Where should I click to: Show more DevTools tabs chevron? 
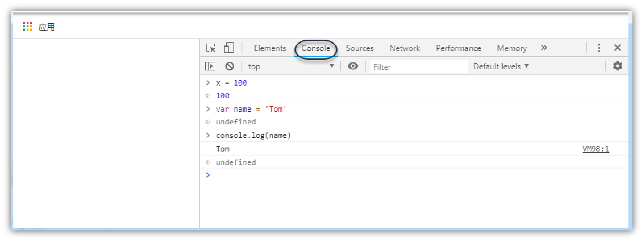(x=544, y=48)
